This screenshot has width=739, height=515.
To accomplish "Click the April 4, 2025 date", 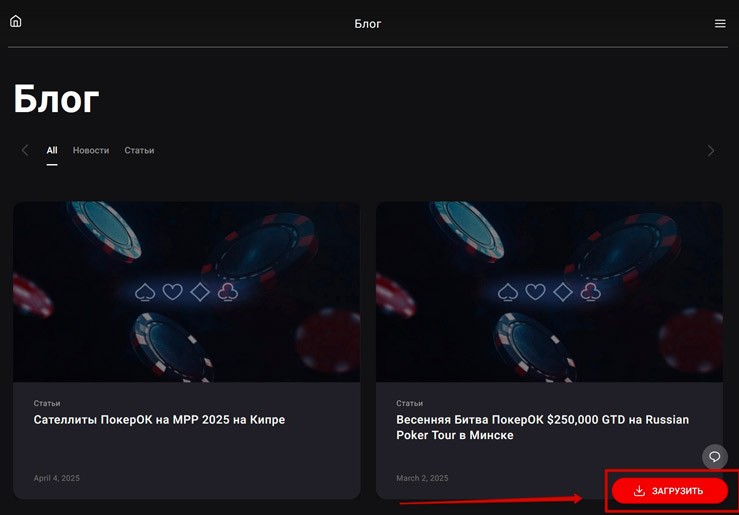I will pos(57,478).
